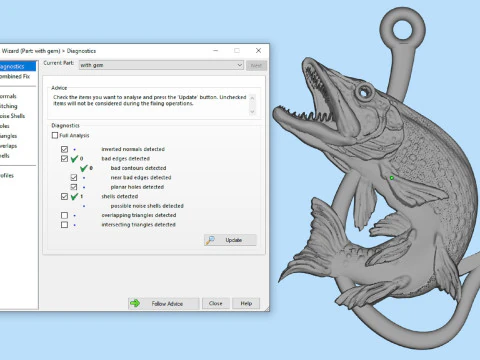Screen dimensions: 480x360
Task: Click the green arrow Follow Advice icon
Action: 135,303
